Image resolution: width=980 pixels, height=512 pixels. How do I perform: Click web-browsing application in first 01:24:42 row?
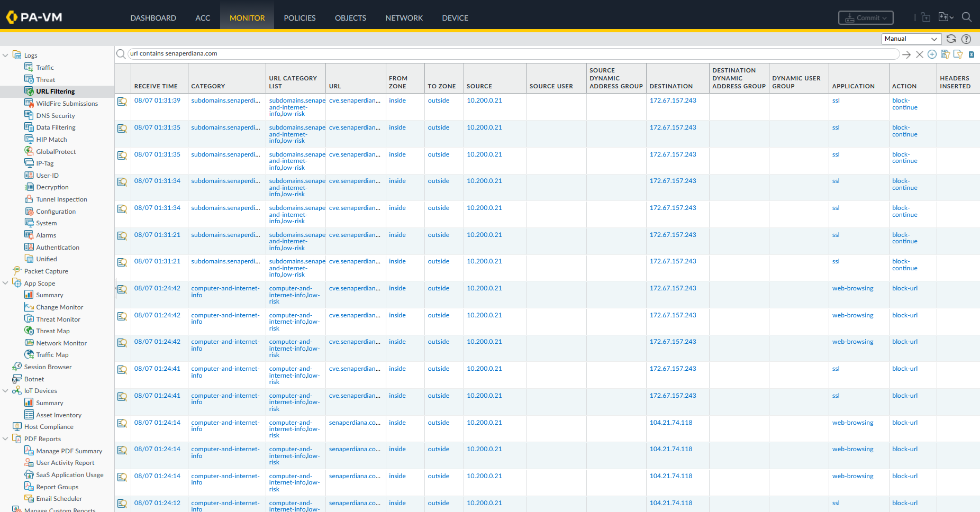tap(853, 288)
